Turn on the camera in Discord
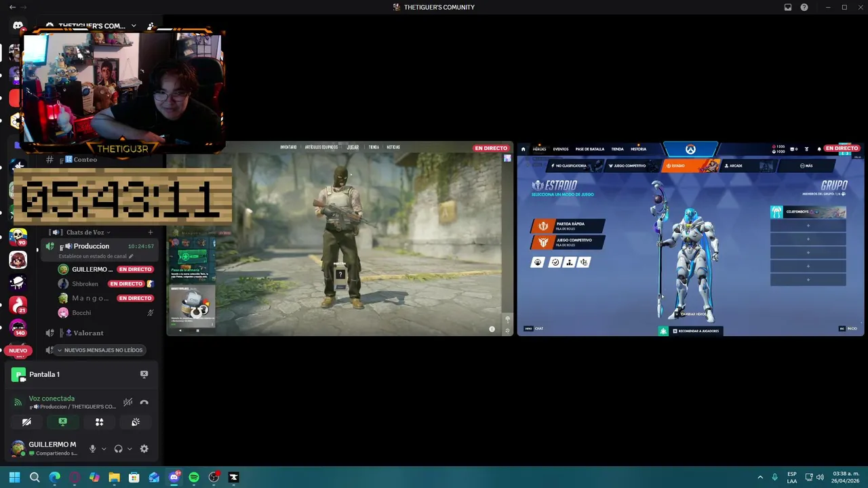This screenshot has height=488, width=868. coord(26,422)
